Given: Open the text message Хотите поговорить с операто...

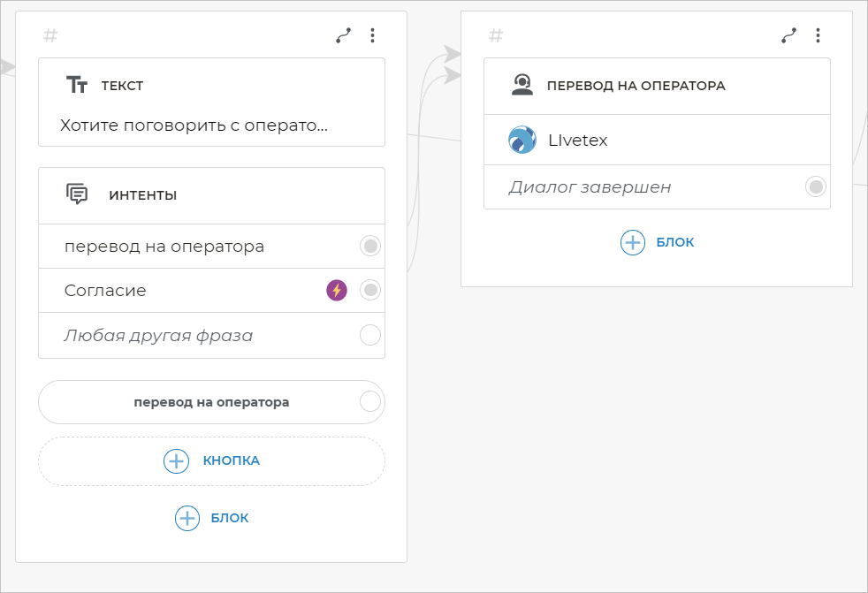Looking at the screenshot, I should [x=194, y=125].
